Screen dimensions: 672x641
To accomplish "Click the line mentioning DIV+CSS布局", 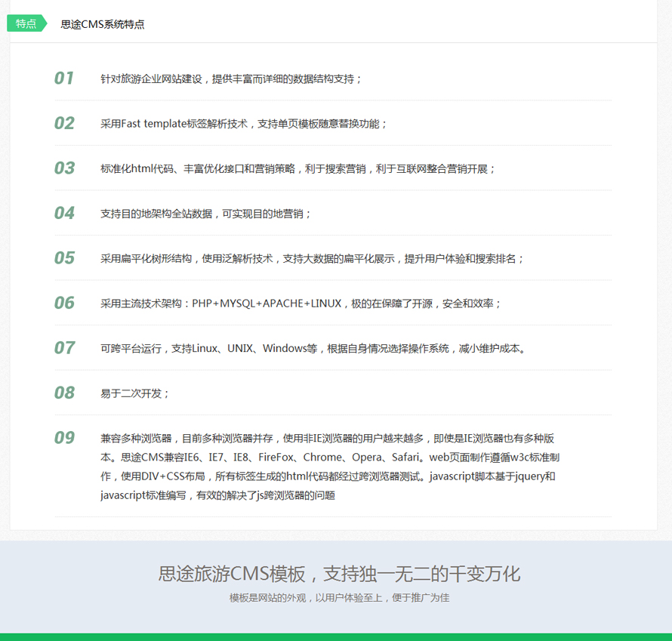I will point(328,476).
